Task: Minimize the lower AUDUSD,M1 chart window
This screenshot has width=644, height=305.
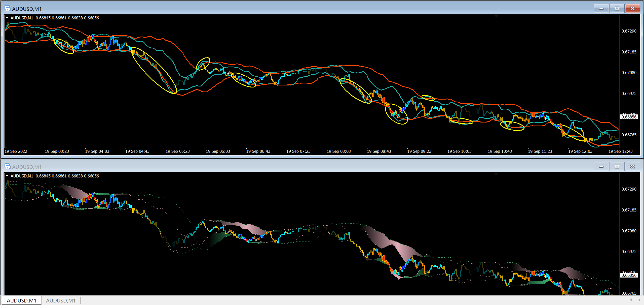Action: click(x=601, y=167)
